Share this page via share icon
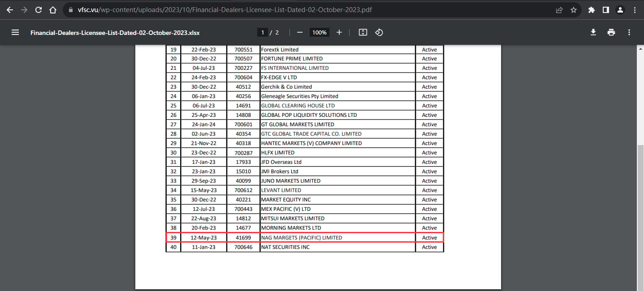The image size is (644, 291). click(559, 10)
